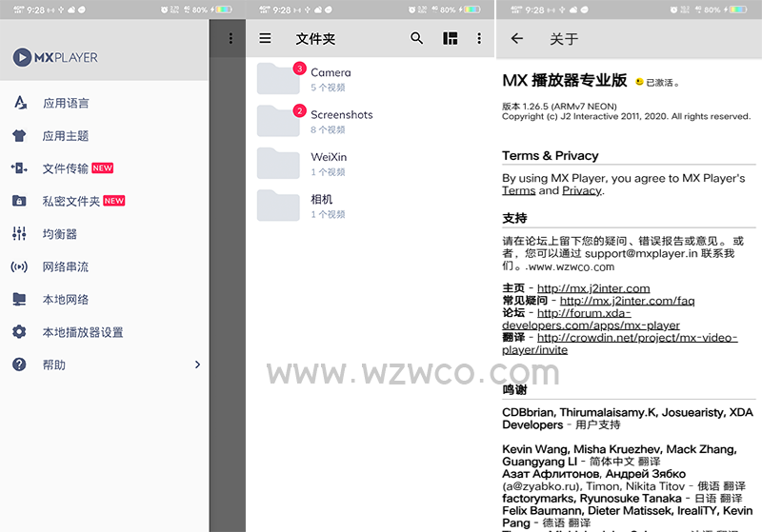Follow the Privacy link
762x532 pixels.
coord(581,190)
